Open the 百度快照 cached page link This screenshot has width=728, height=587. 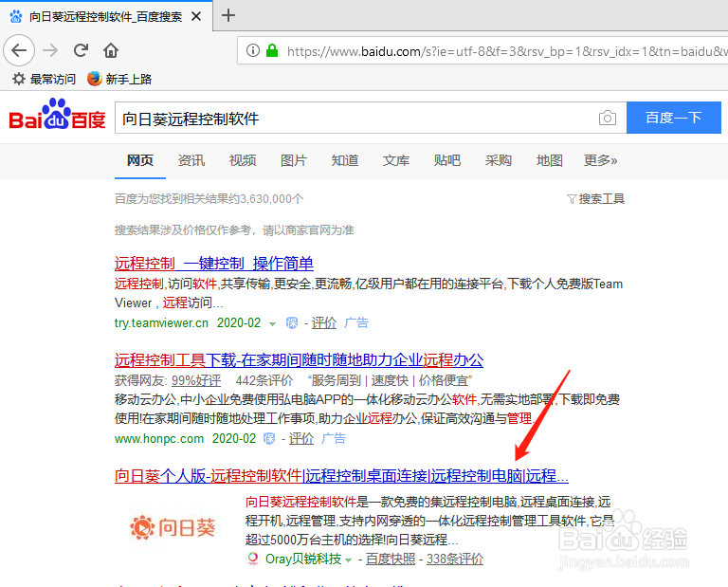[391, 559]
